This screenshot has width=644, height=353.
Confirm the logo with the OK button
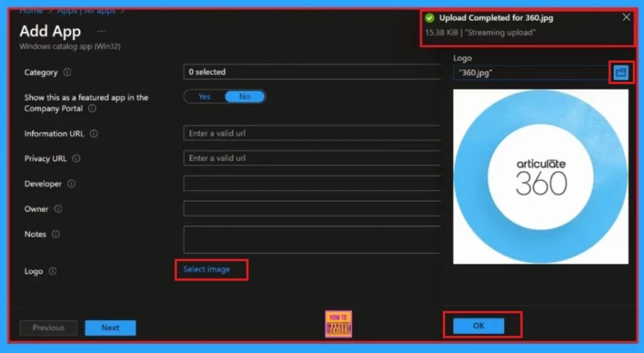click(x=479, y=325)
